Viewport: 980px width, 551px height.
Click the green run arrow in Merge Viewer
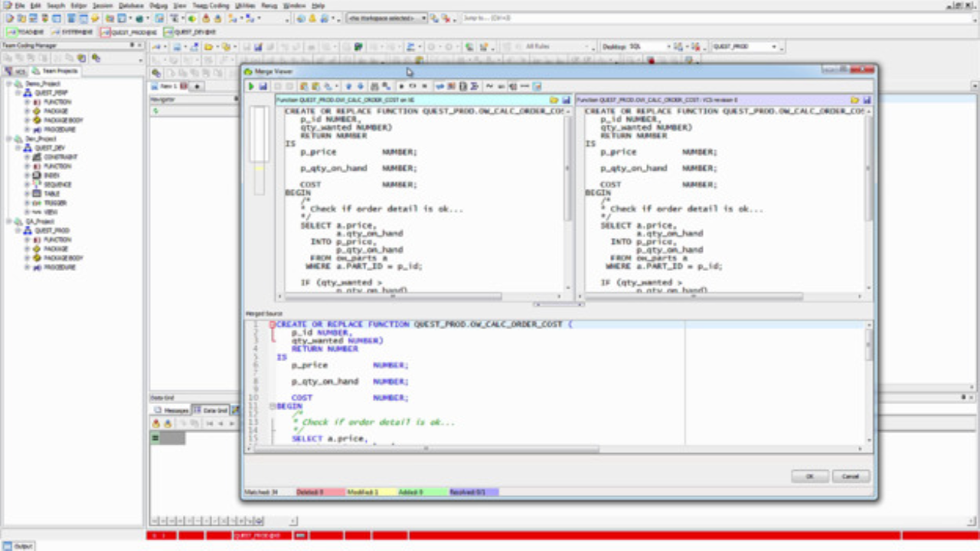(x=251, y=86)
